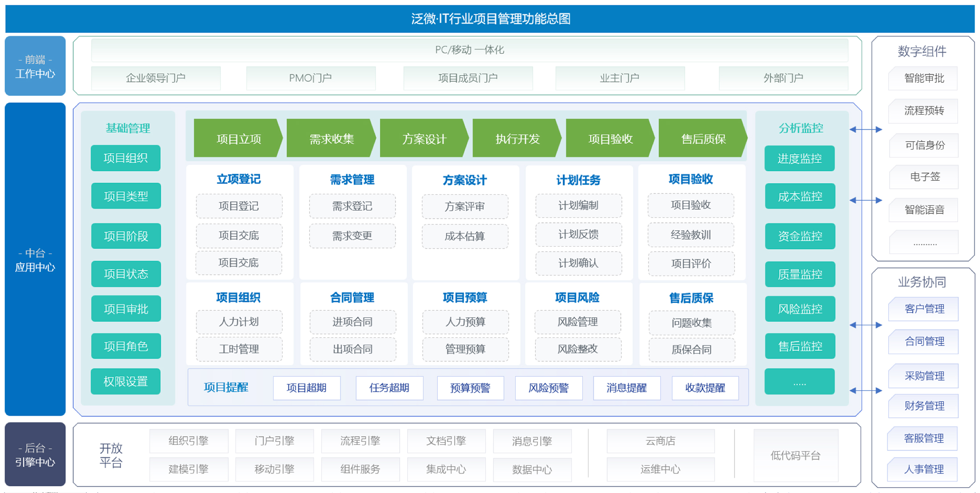Click the 收款提醒 reminder box
The height and width of the screenshot is (493, 980).
[705, 388]
